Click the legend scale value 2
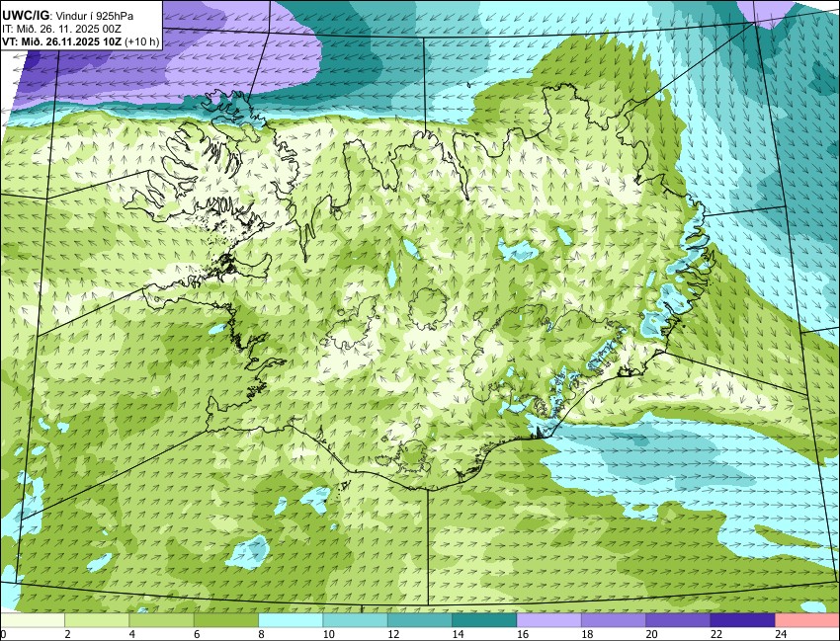The image size is (840, 641). (67, 634)
